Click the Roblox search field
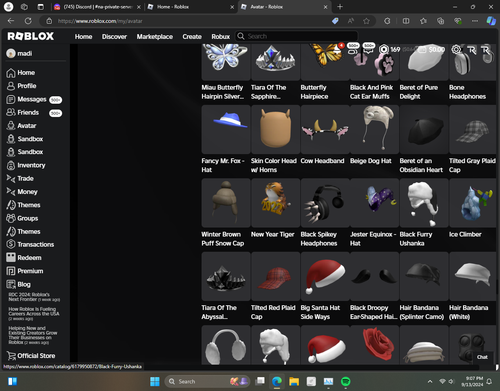Viewport: 500px width, 391px height. [297, 36]
